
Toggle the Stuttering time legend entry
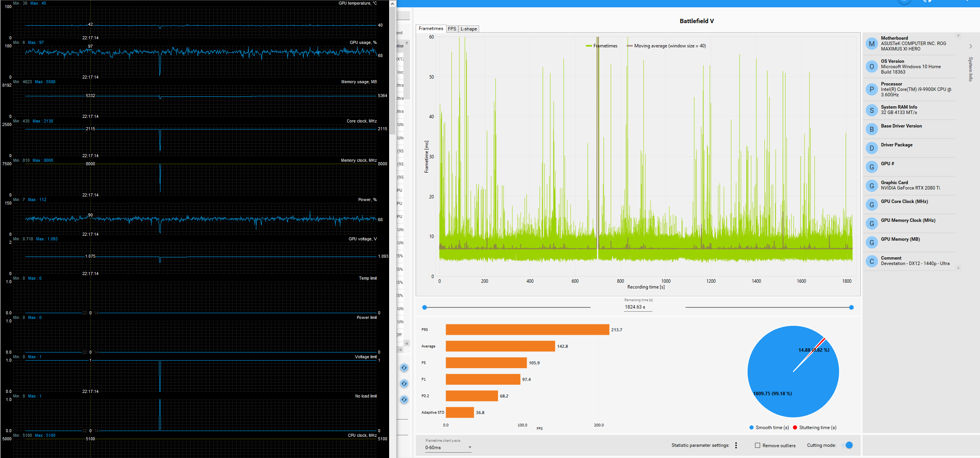815,427
